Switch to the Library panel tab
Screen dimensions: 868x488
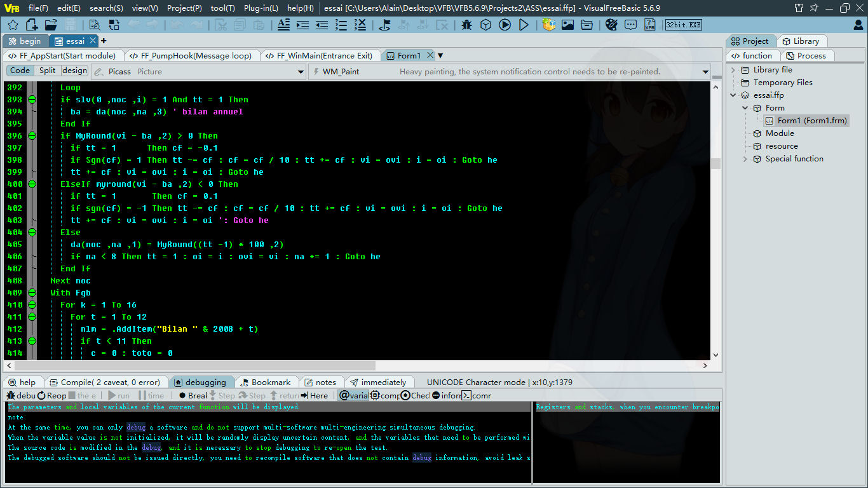tap(803, 41)
